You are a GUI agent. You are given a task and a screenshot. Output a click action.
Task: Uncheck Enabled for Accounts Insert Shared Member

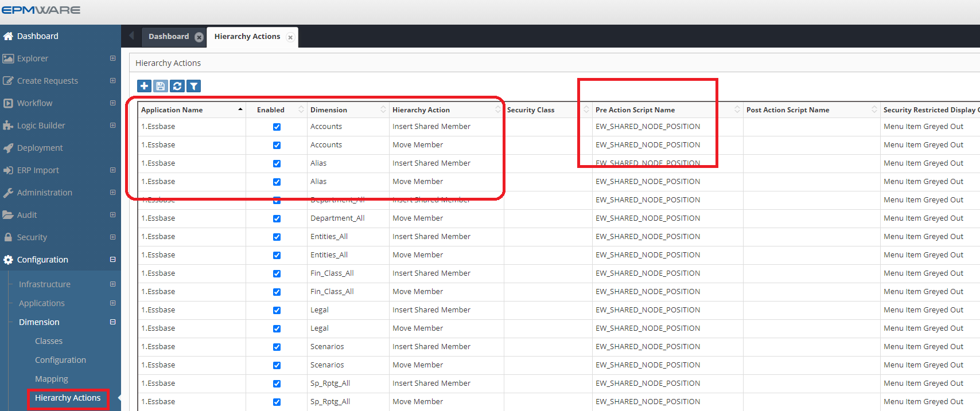tap(277, 127)
